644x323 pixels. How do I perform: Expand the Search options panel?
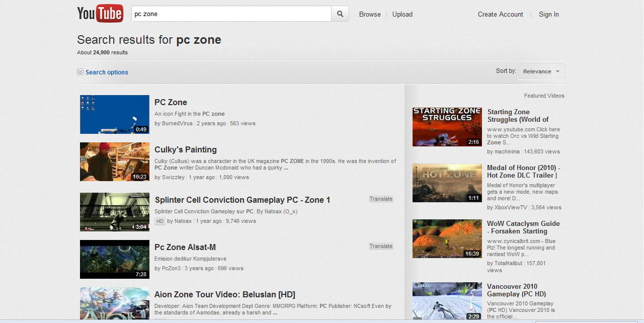tap(106, 72)
